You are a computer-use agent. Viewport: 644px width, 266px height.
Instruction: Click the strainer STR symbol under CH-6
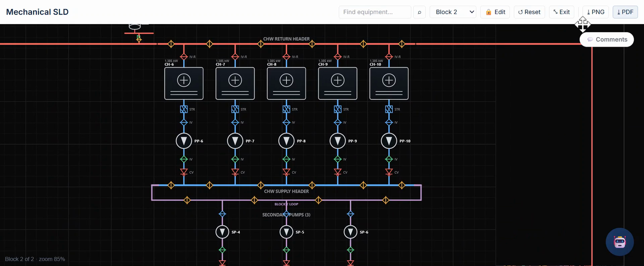(184, 109)
